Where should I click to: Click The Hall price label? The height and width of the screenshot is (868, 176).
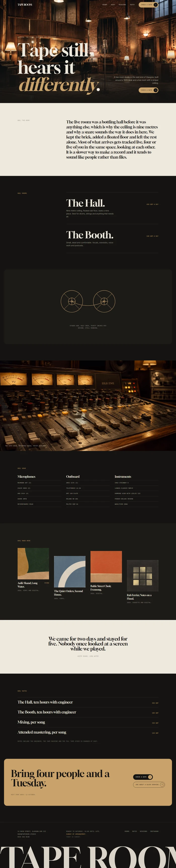(152, 204)
